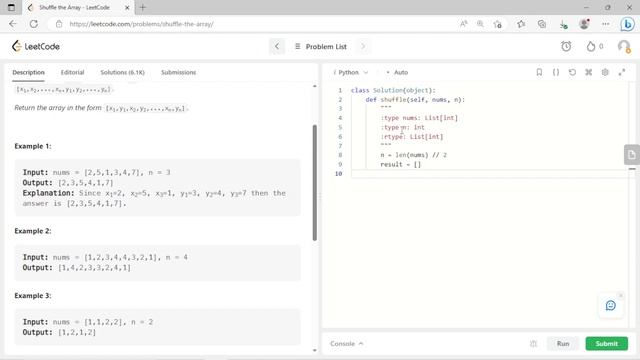Click the 'Example 2:' heading
This screenshot has height=360, width=640.
[x=33, y=231]
